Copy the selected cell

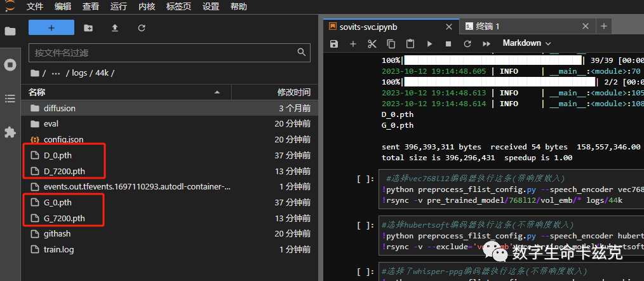391,44
